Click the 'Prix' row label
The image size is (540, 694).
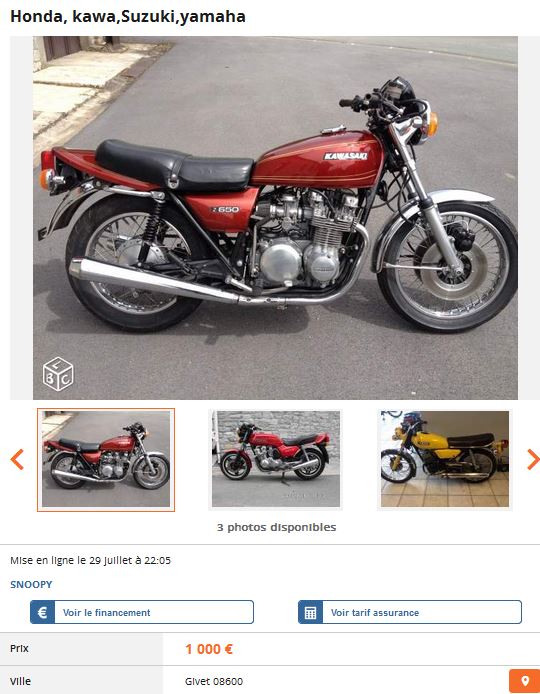point(19,648)
